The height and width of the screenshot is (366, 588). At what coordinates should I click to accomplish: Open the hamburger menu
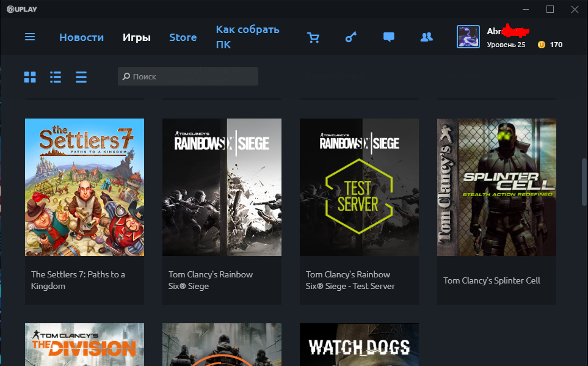pos(30,37)
